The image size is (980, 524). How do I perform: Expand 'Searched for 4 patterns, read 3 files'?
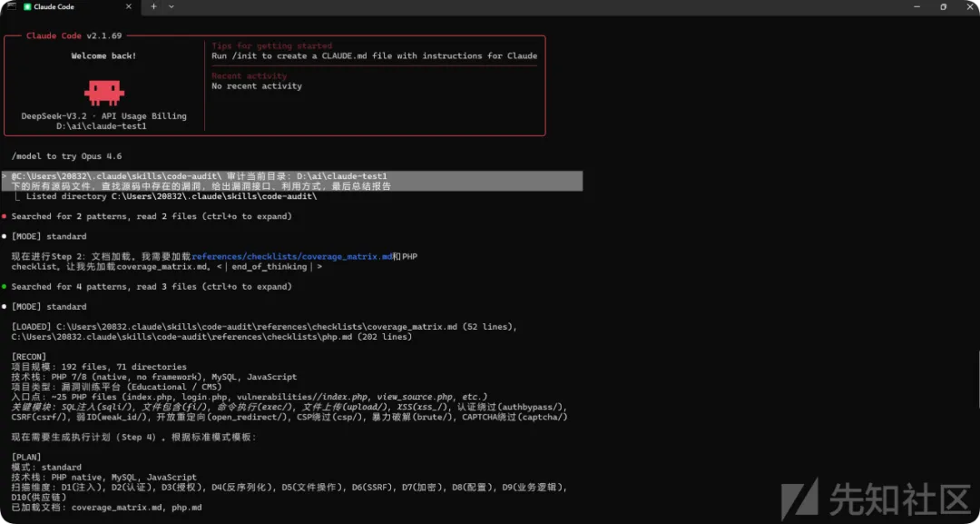[x=152, y=286]
